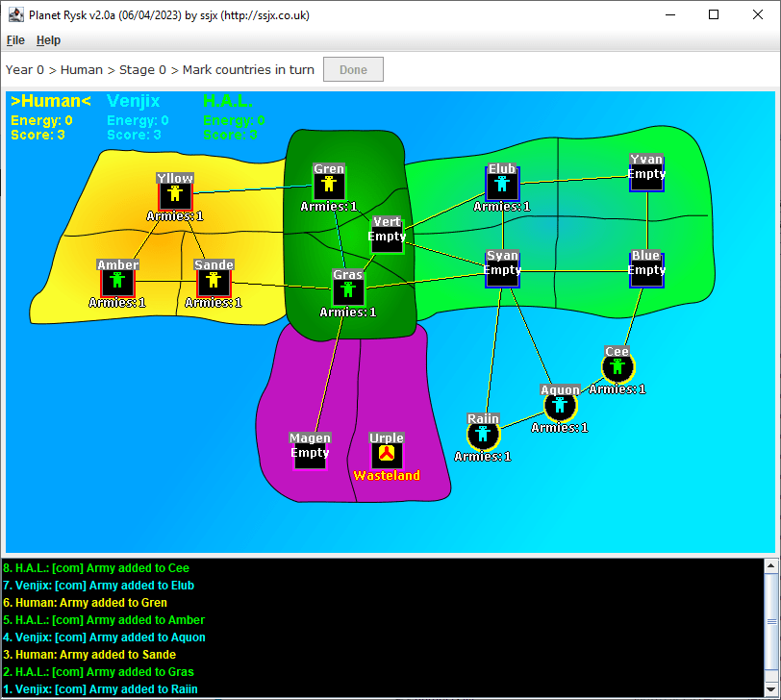Click the Gren country army icon
Screen dimensions: 781x700
(x=329, y=185)
